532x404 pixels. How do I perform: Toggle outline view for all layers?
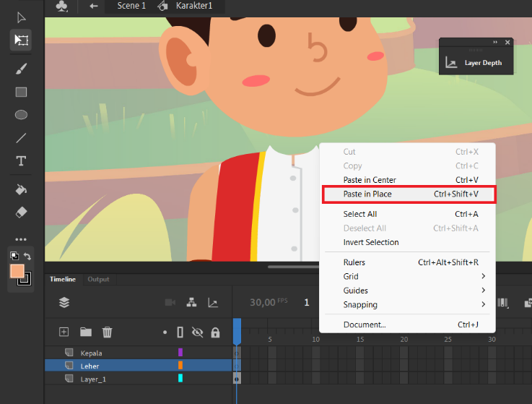point(180,332)
